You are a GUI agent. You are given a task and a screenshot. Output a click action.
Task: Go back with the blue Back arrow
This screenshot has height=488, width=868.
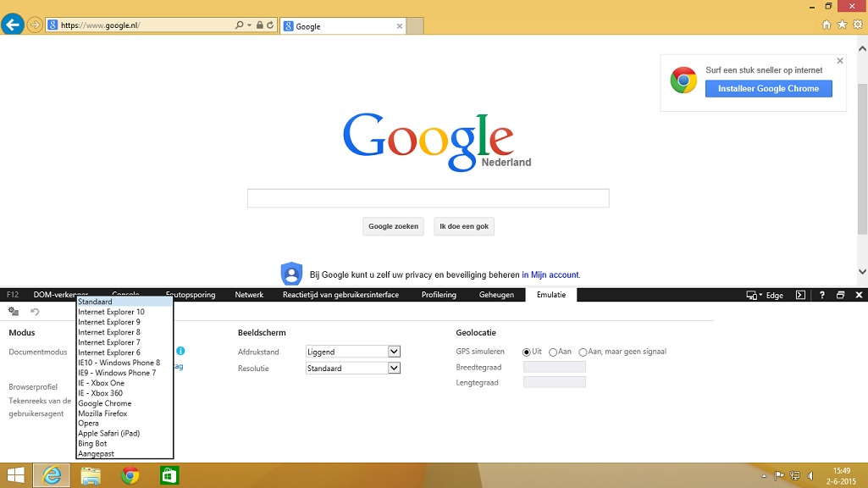(13, 25)
